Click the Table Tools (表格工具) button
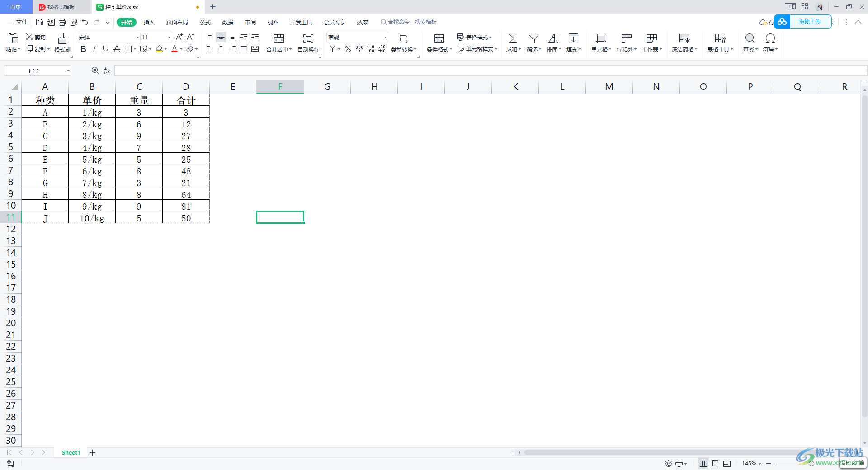This screenshot has width=868, height=470. [x=720, y=43]
